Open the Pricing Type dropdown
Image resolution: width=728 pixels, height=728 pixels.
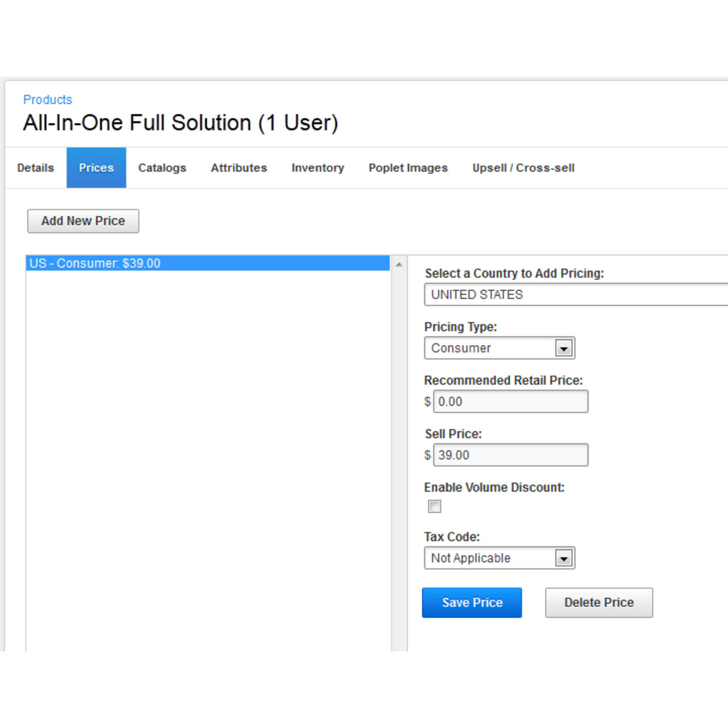pyautogui.click(x=499, y=348)
